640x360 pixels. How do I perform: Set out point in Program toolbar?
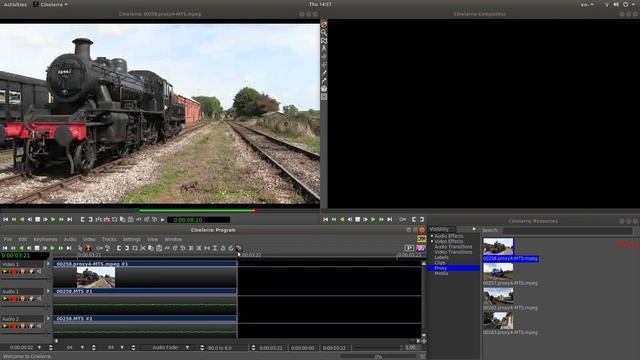point(127,248)
